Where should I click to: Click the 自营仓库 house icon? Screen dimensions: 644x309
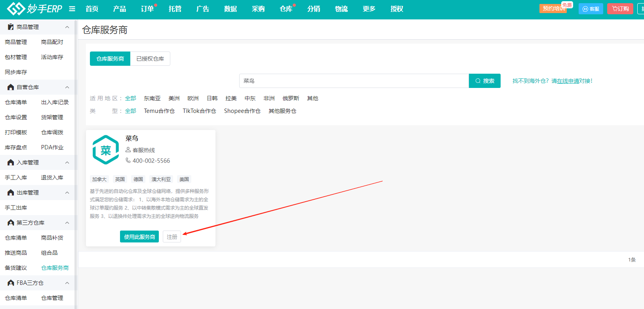click(11, 87)
